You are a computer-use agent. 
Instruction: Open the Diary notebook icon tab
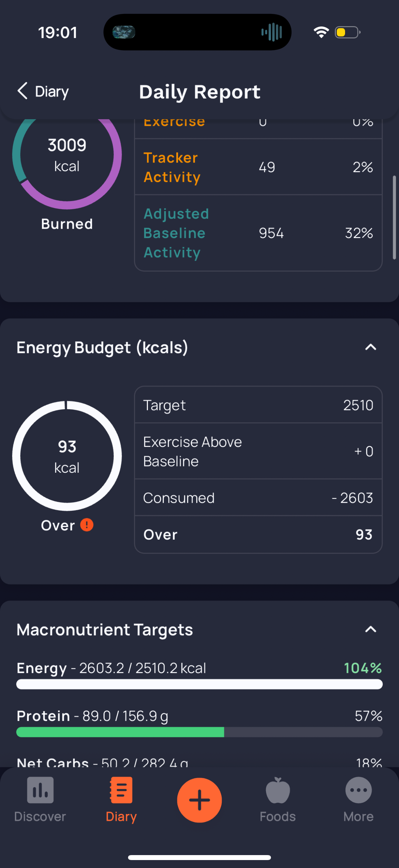[121, 790]
